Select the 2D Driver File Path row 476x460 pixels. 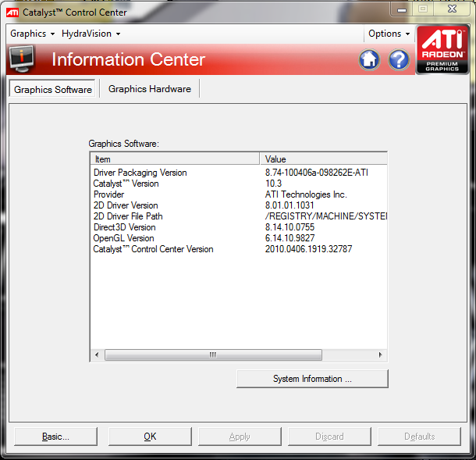(239, 216)
